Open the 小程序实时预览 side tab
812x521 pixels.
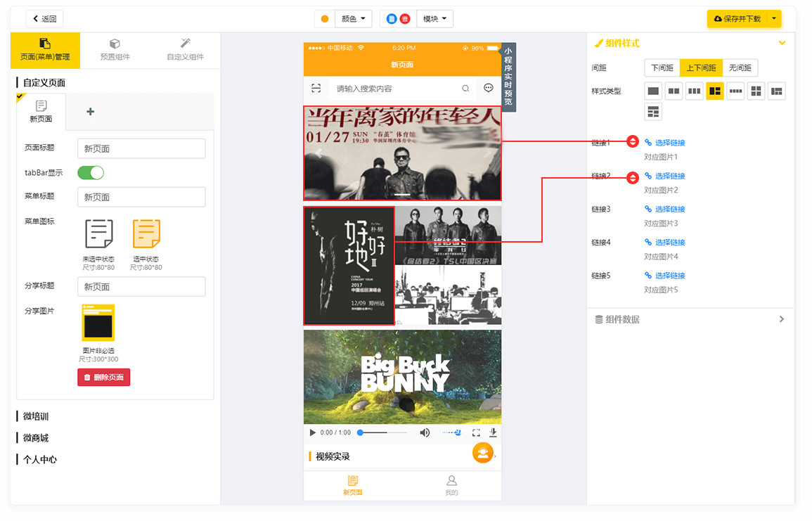[508, 77]
